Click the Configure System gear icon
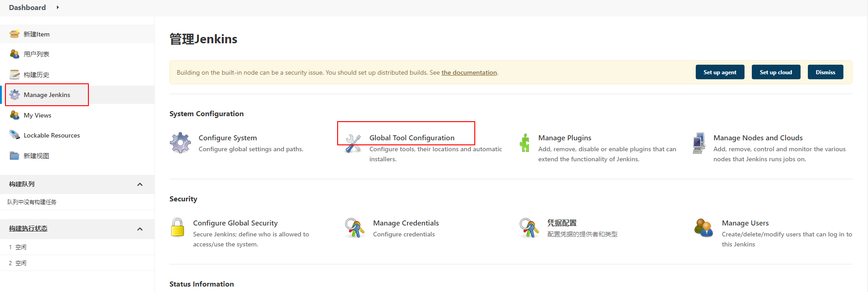Screen dimensions: 868x292 pos(180,143)
